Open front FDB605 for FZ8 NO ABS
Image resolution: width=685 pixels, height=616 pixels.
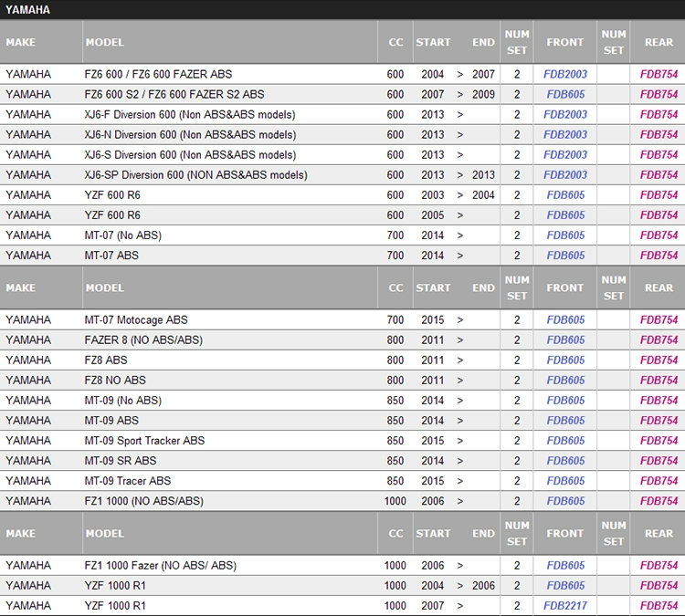(x=565, y=380)
